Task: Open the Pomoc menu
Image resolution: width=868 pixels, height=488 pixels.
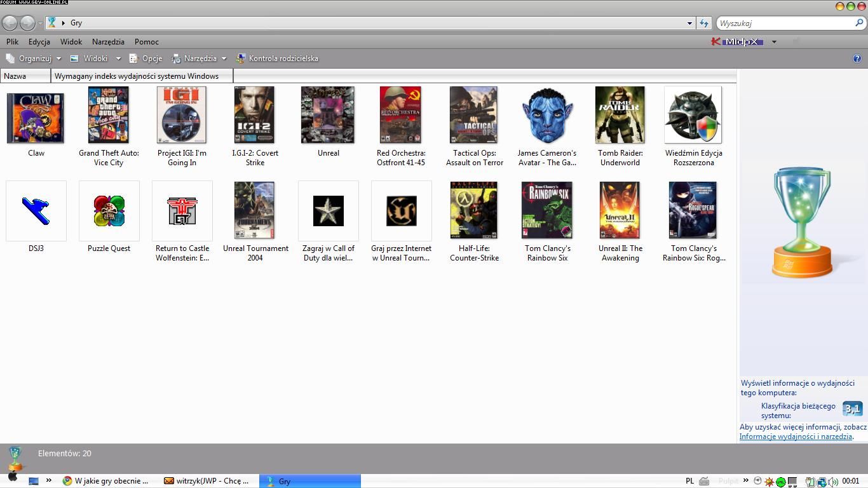Action: click(x=147, y=42)
